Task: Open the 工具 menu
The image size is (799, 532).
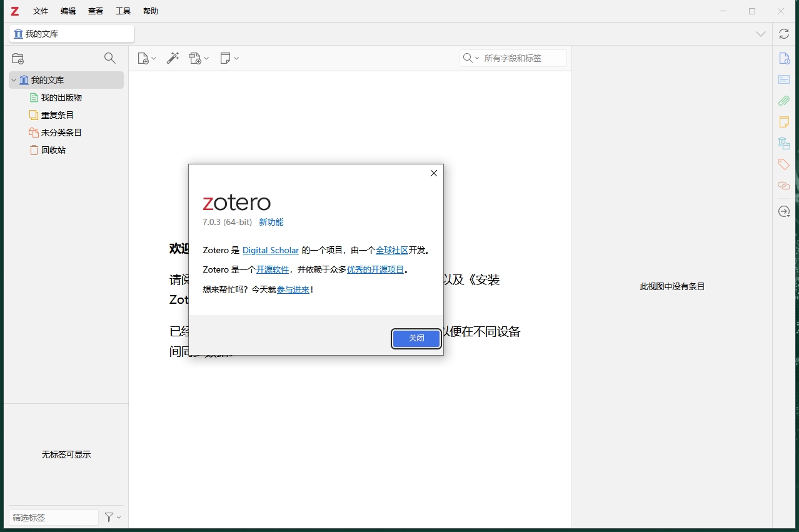Action: (123, 11)
